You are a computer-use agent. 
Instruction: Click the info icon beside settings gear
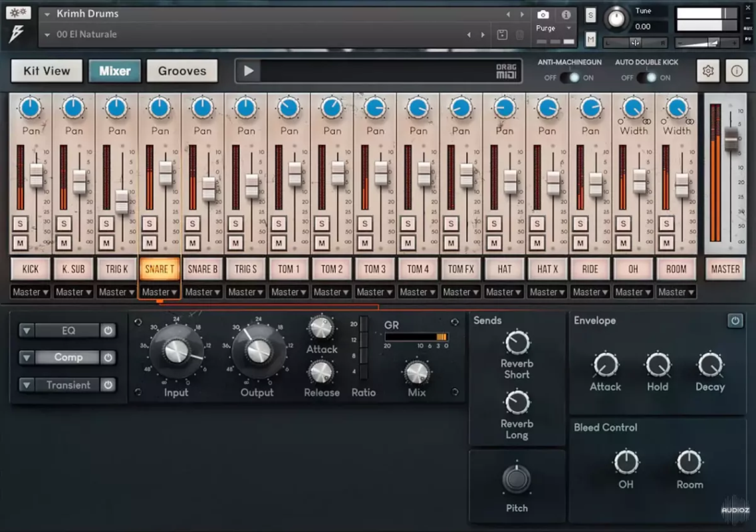(737, 71)
